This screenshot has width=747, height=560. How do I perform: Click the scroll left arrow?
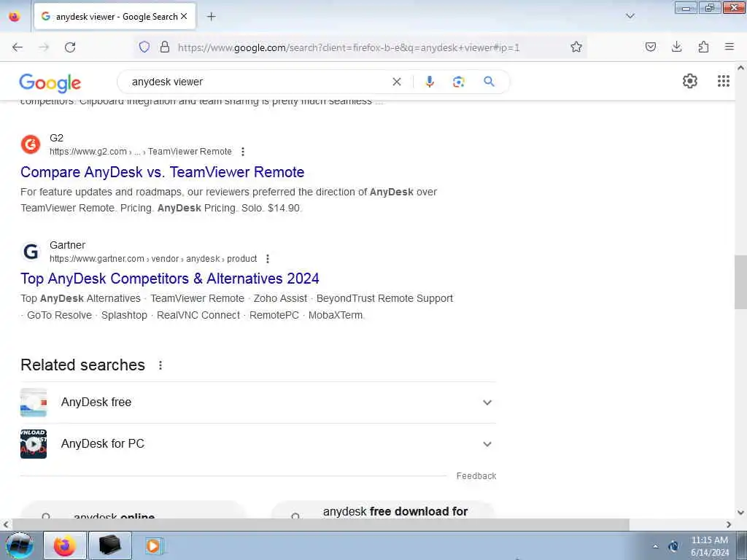(x=6, y=524)
